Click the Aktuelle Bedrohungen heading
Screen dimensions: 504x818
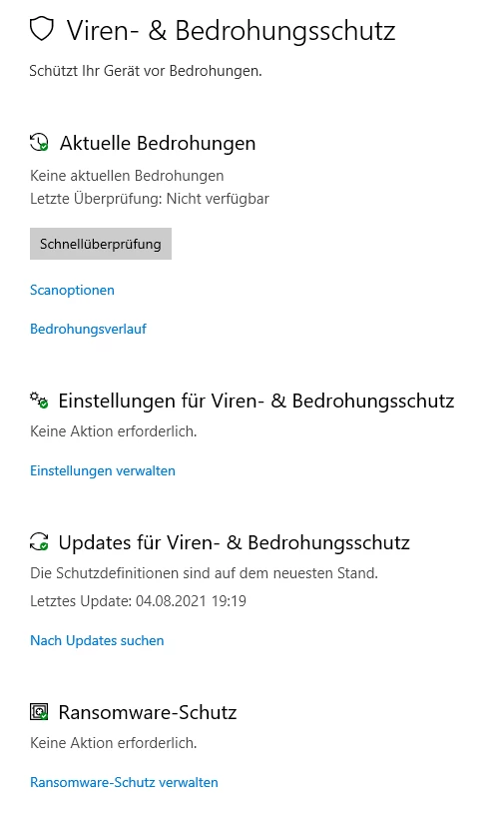tap(158, 143)
